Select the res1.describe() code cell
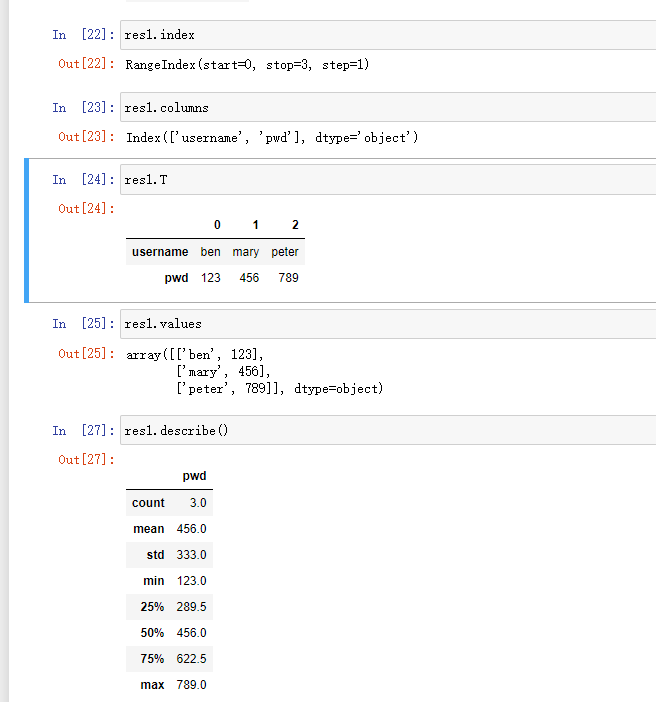The image size is (656, 702). click(x=386, y=430)
